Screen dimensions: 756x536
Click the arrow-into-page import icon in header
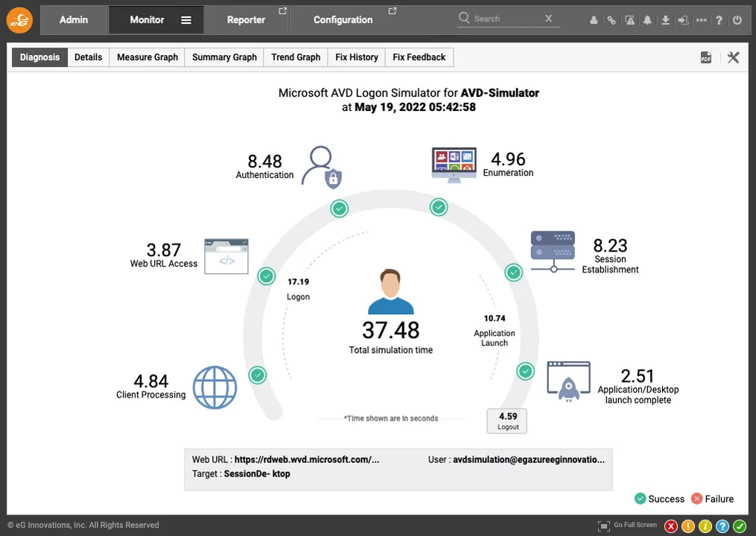[683, 20]
